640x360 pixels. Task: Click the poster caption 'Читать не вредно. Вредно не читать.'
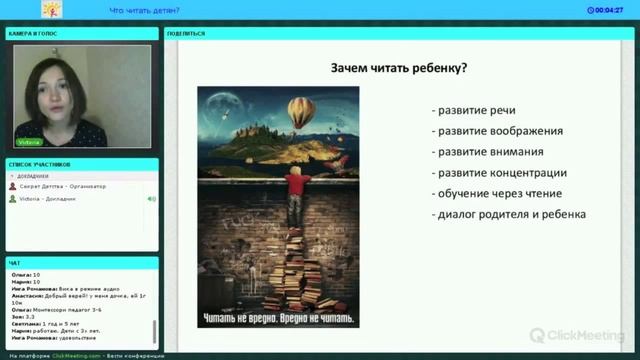278,318
